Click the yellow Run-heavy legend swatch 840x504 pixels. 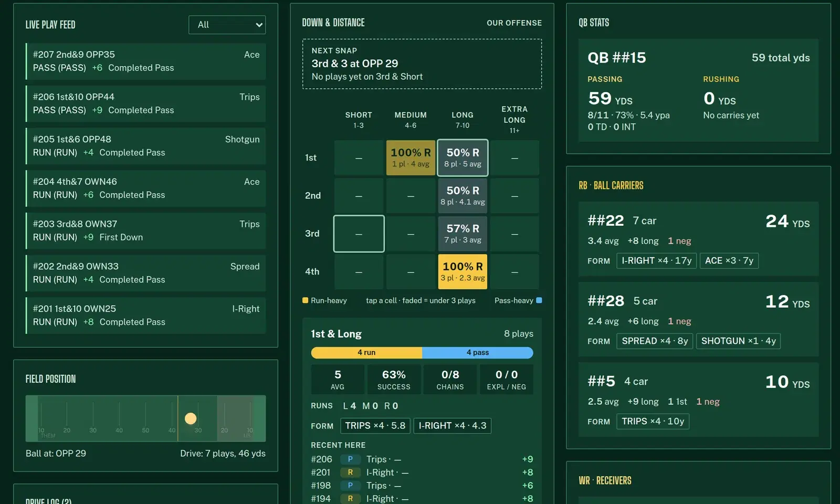[305, 300]
